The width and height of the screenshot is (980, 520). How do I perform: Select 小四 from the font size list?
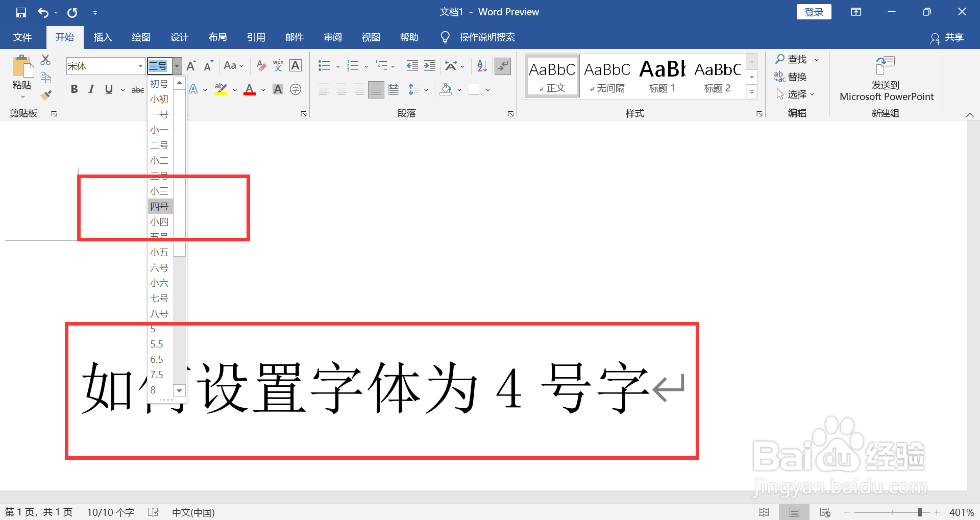161,222
